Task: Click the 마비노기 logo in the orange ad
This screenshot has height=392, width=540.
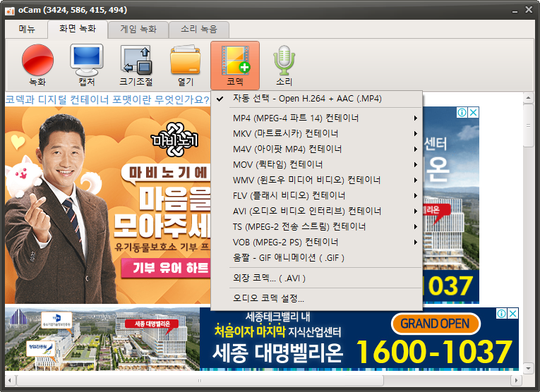Action: [175, 140]
